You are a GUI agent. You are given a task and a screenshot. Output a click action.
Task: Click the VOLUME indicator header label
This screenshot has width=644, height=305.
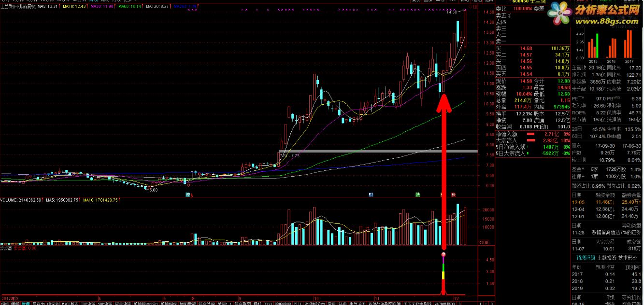click(x=21, y=199)
